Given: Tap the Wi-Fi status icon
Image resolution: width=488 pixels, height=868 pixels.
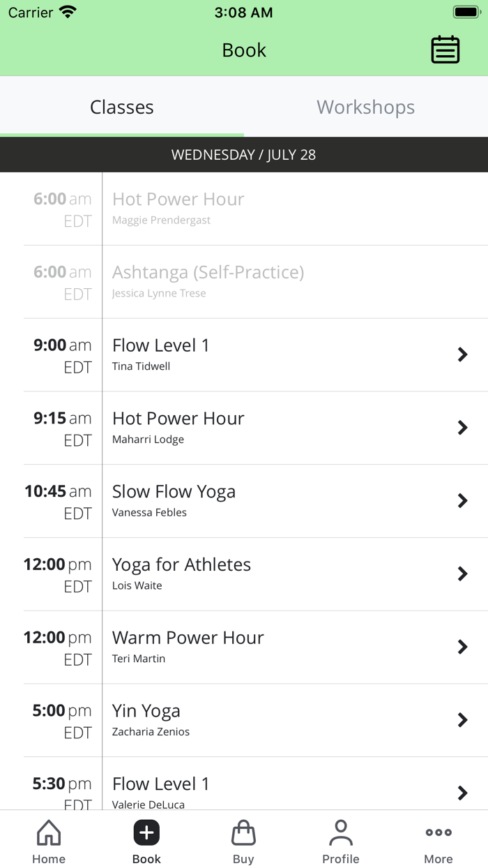Looking at the screenshot, I should tap(68, 10).
